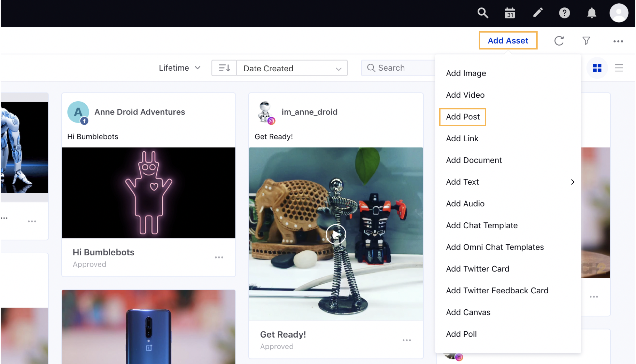Select Add Video from the menu
This screenshot has width=636, height=364.
pos(508,95)
